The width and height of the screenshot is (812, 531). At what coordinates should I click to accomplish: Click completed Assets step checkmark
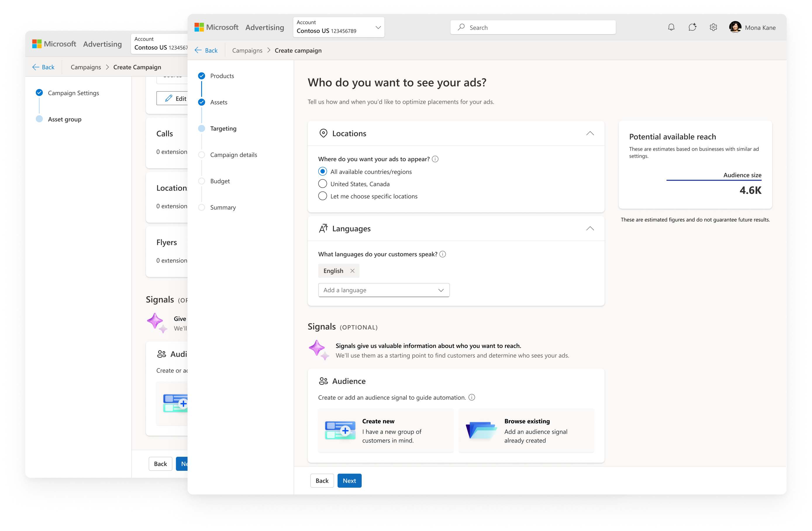202,102
